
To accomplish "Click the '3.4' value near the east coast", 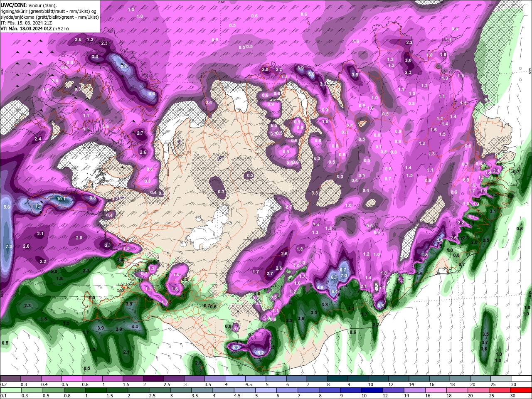I will point(440,240).
